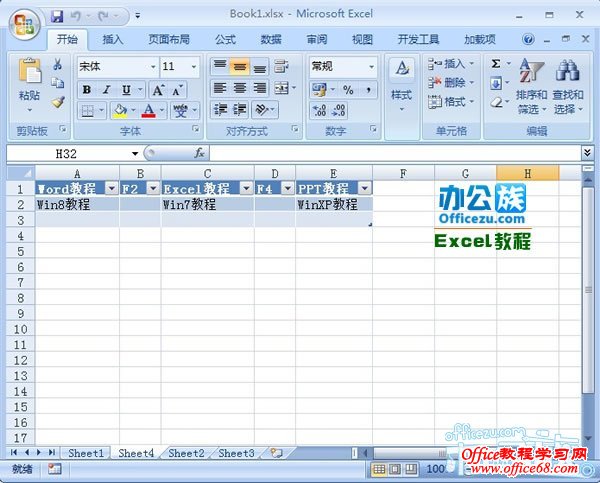Switch to the 开发工具 ribbon tab
The height and width of the screenshot is (483, 600).
pyautogui.click(x=418, y=39)
